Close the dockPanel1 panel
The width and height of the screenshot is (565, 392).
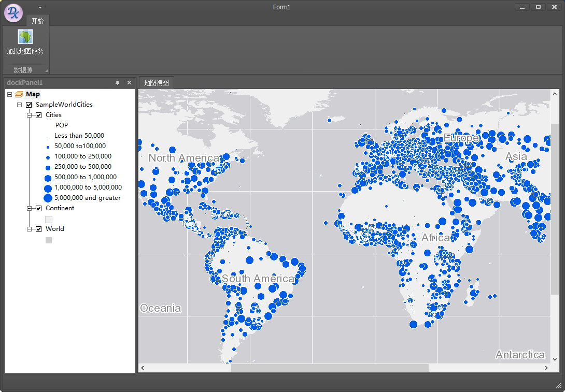tap(129, 82)
